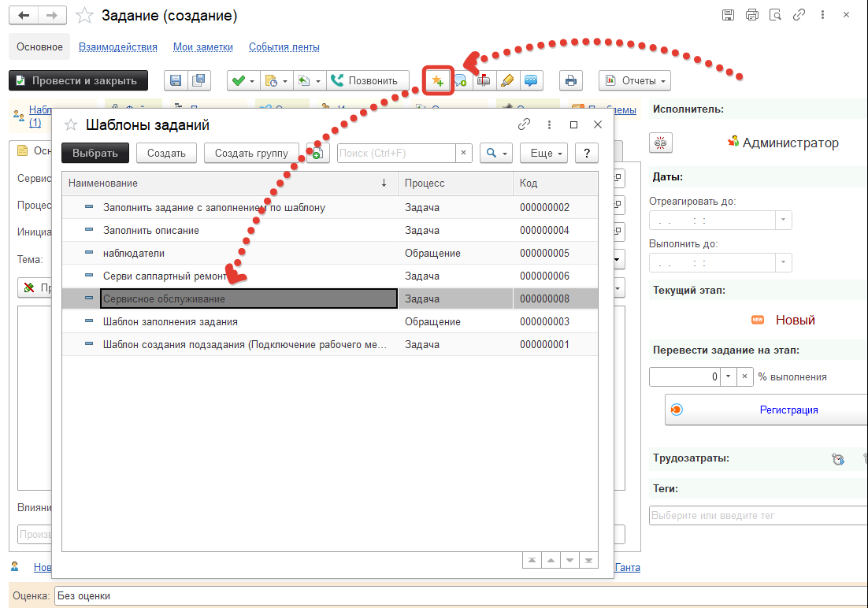Switch to the Взаимодействия tab
This screenshot has width=868, height=608.
tap(118, 47)
